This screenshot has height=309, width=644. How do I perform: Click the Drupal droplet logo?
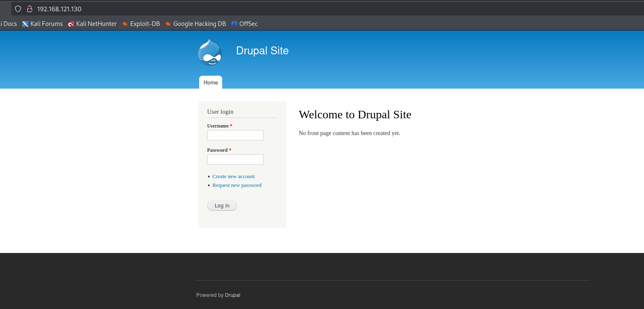tap(210, 52)
